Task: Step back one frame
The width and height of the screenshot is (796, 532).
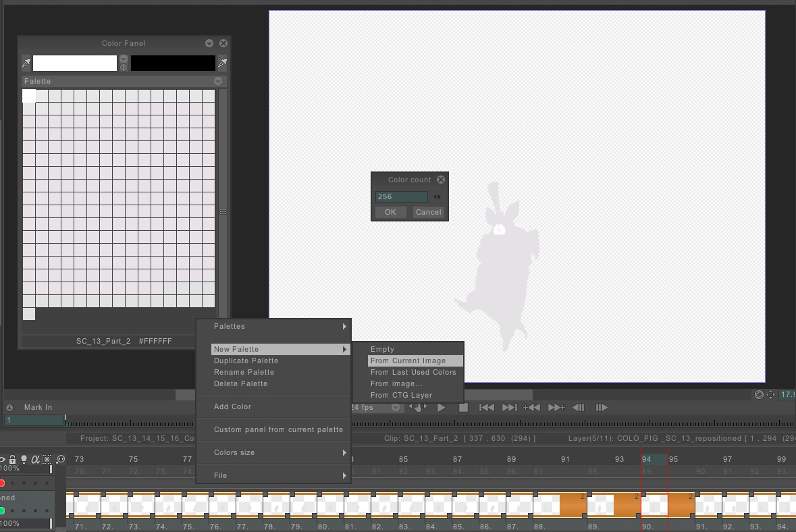Action: 578,408
